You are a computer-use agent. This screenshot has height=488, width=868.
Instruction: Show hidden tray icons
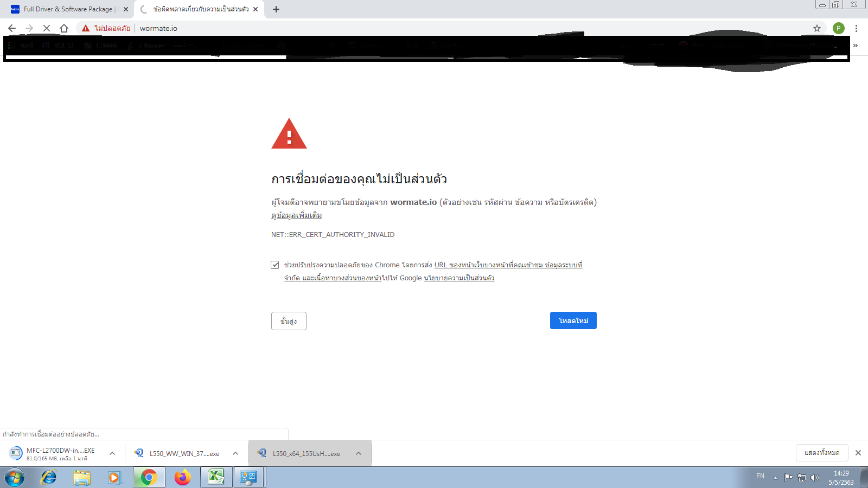pyautogui.click(x=775, y=478)
